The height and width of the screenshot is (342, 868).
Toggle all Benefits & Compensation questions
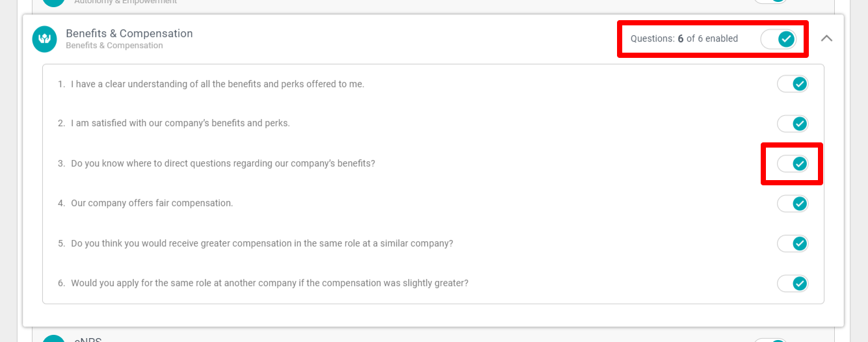pos(778,39)
